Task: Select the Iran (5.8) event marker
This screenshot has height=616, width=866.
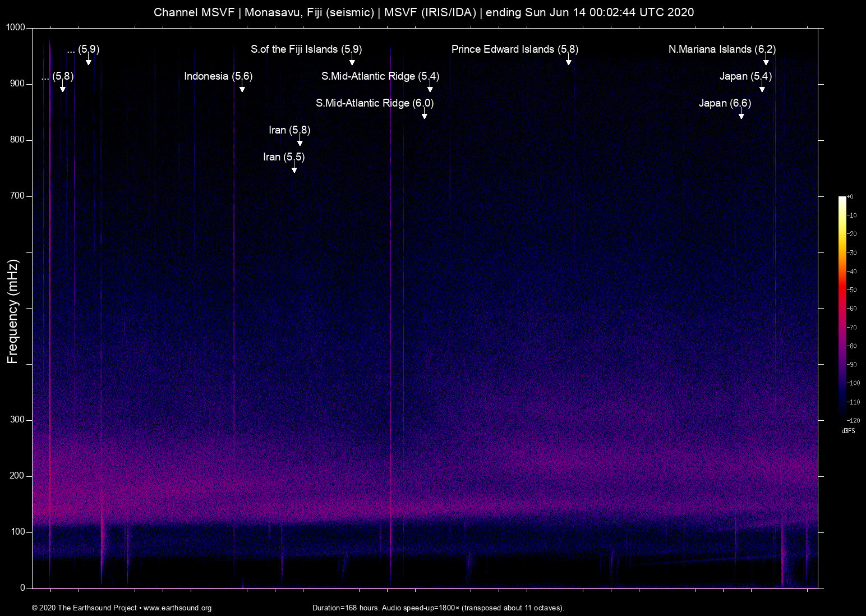Action: (x=289, y=130)
